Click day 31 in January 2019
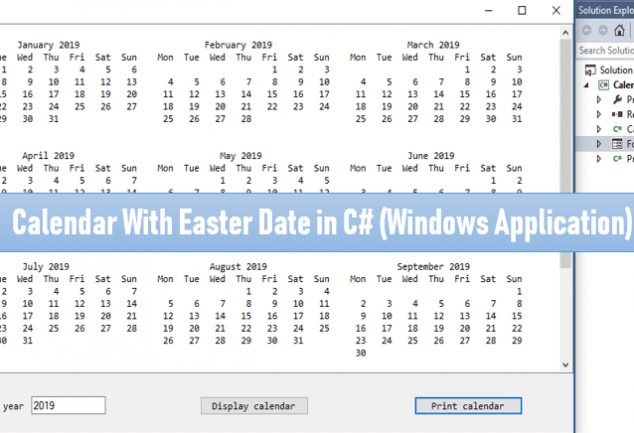 (x=53, y=119)
